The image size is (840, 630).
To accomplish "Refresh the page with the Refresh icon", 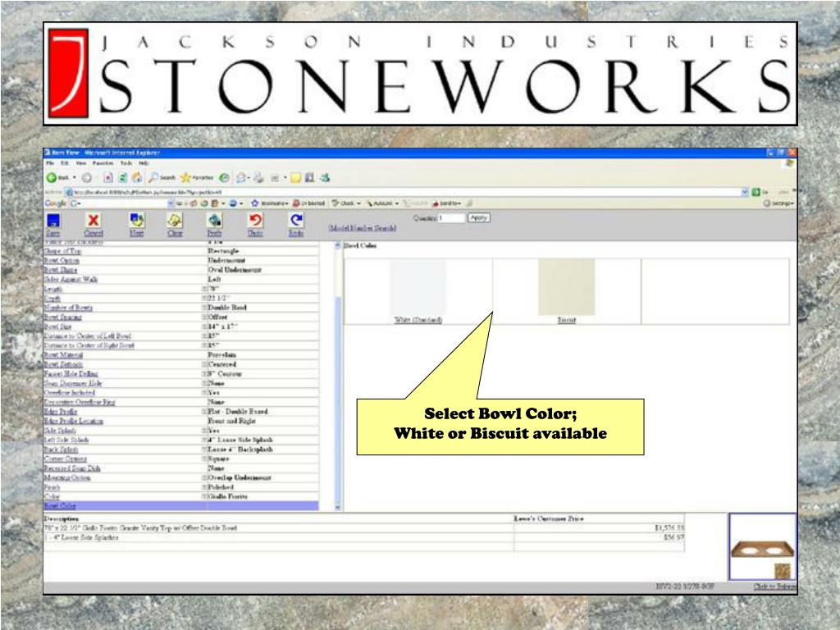I will point(122,177).
